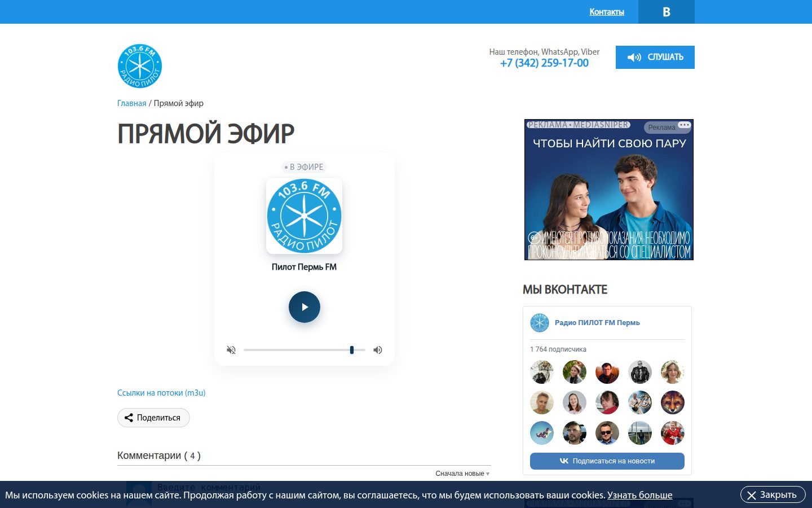Click the Реклама ad label
Image resolution: width=812 pixels, height=508 pixels.
coord(661,128)
